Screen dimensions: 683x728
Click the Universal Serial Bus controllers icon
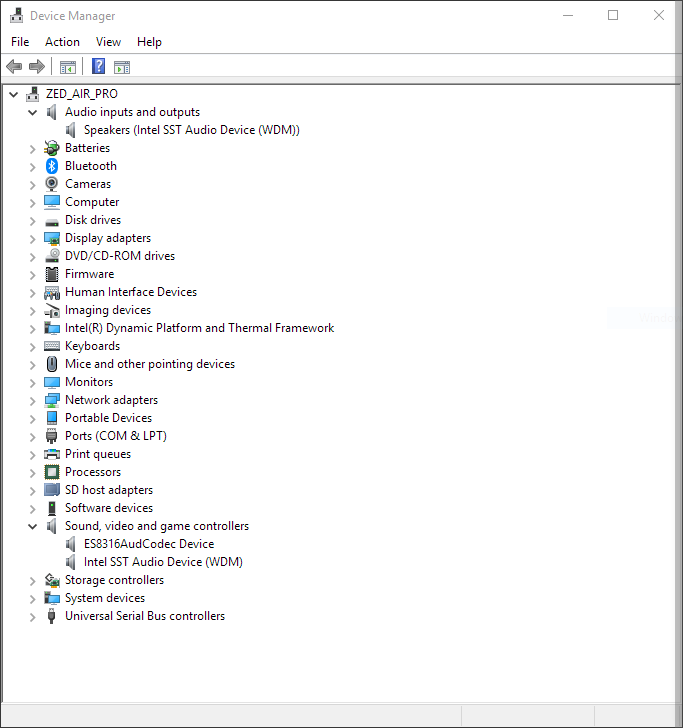click(52, 616)
